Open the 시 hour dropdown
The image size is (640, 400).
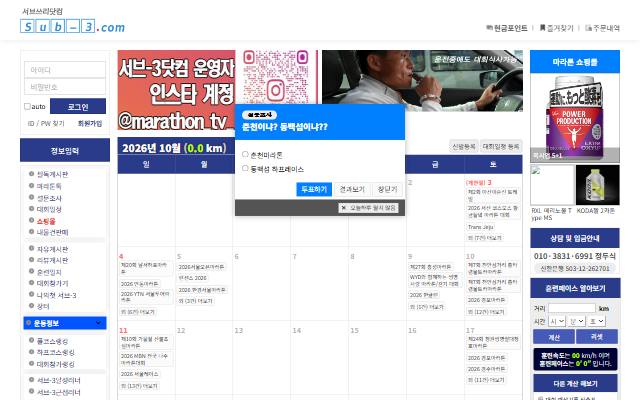(557, 321)
